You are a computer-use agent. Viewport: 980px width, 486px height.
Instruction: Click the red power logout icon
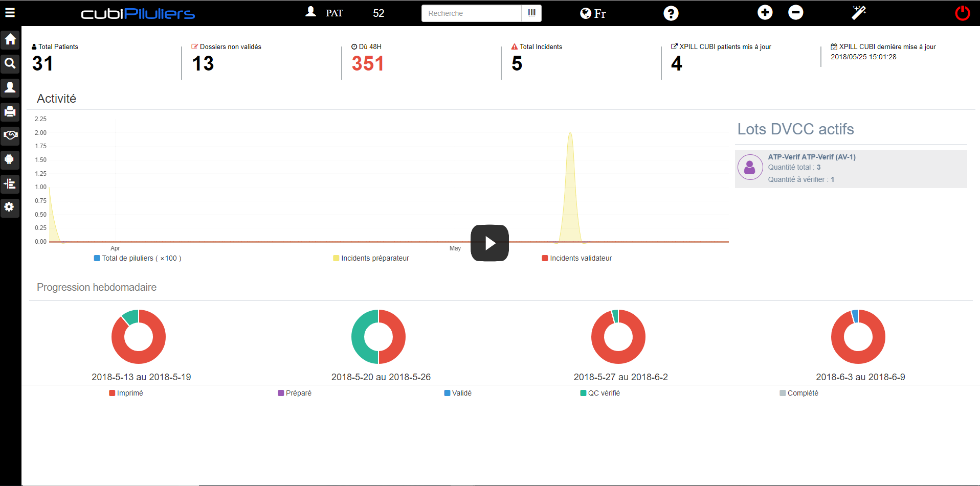pos(963,13)
